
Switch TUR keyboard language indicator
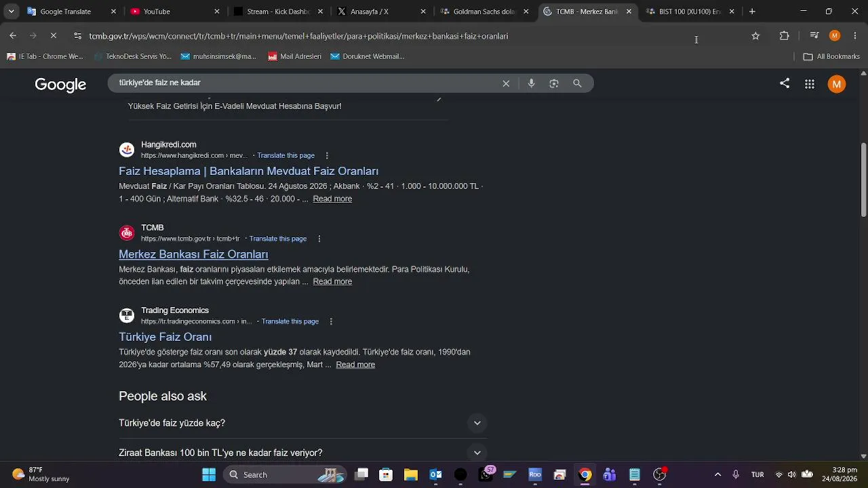point(757,474)
